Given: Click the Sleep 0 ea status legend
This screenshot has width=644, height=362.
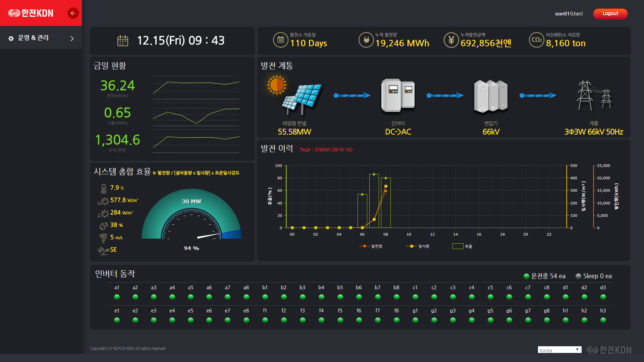Looking at the screenshot, I should point(594,276).
